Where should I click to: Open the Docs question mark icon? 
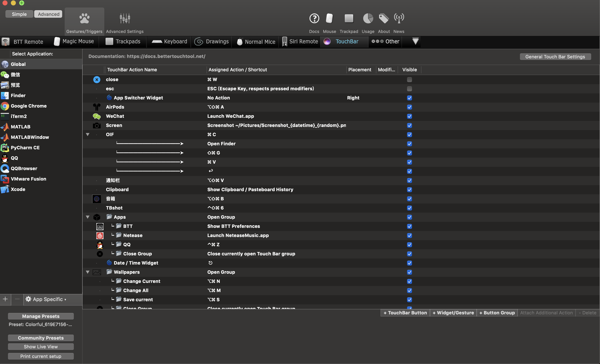314,19
